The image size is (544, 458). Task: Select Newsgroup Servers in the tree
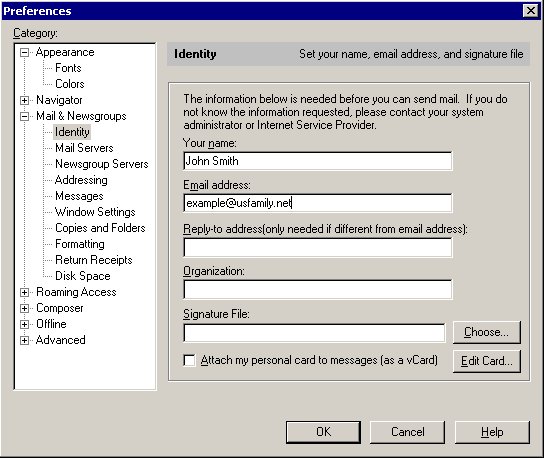(x=102, y=164)
